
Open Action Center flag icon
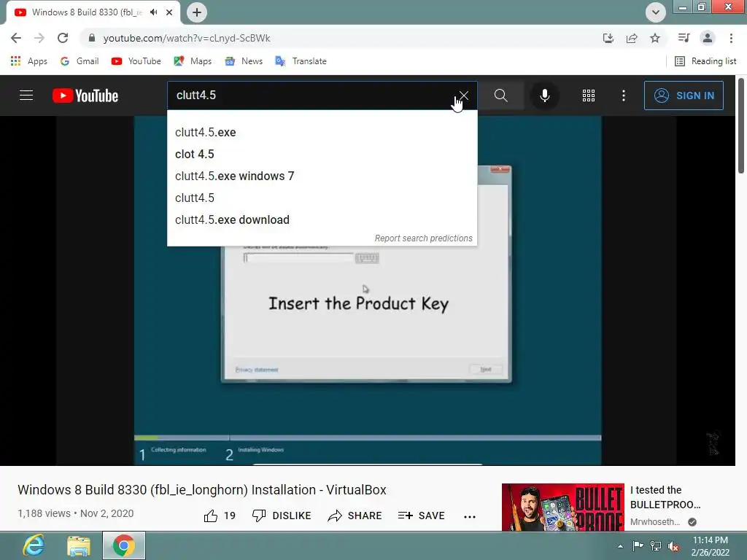[638, 545]
